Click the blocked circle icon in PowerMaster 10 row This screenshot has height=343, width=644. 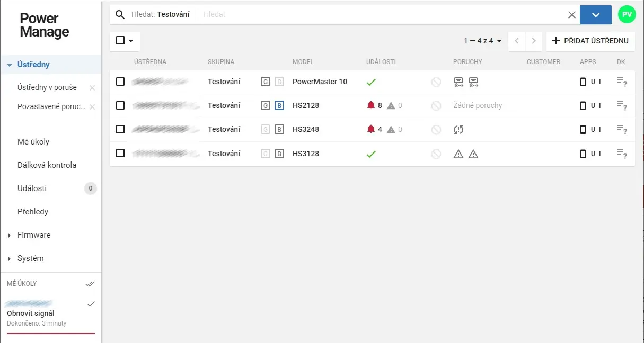tap(436, 82)
